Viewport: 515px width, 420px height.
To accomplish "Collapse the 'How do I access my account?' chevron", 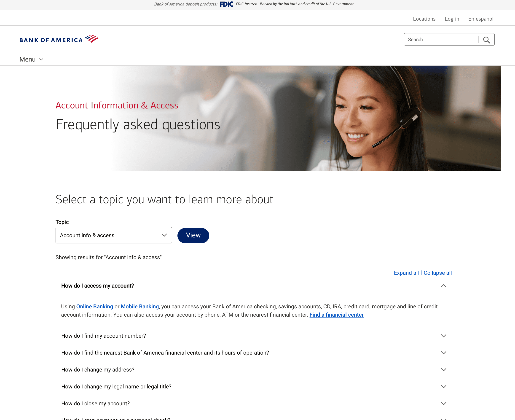I will (443, 286).
